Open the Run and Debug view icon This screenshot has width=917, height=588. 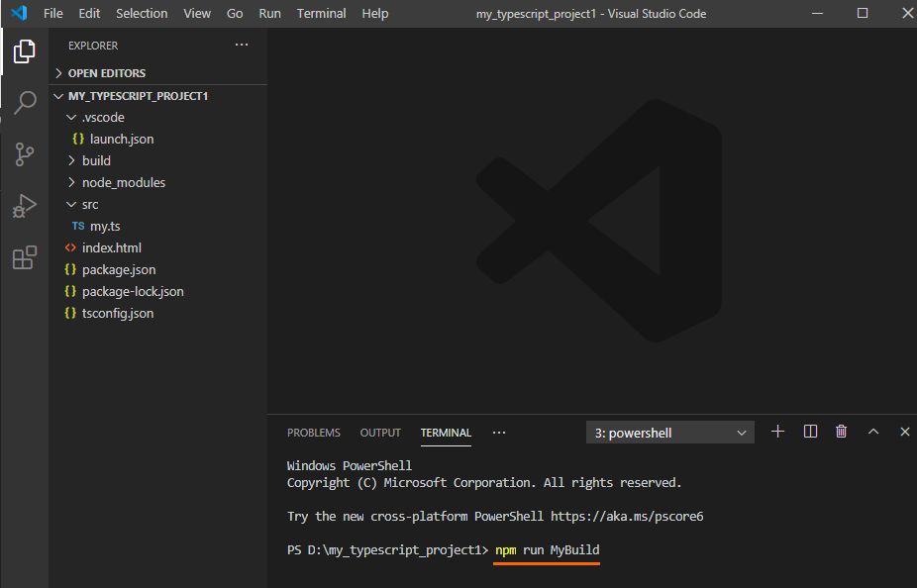pos(24,206)
